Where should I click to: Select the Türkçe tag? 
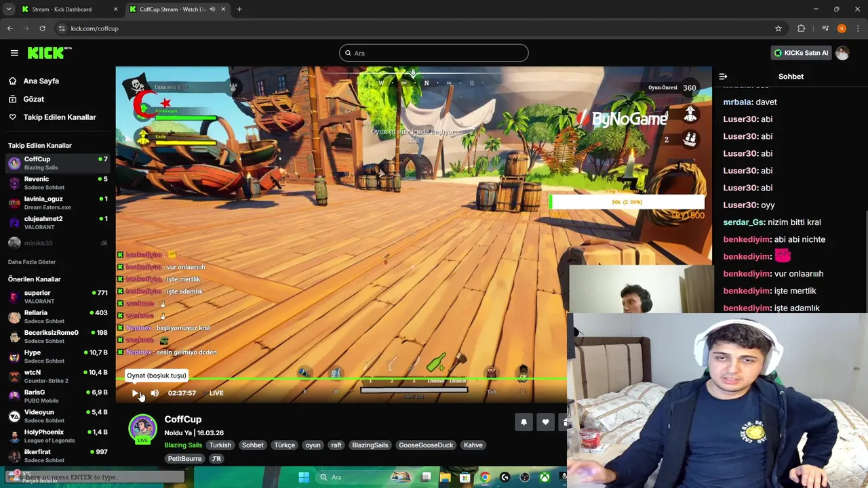point(285,445)
